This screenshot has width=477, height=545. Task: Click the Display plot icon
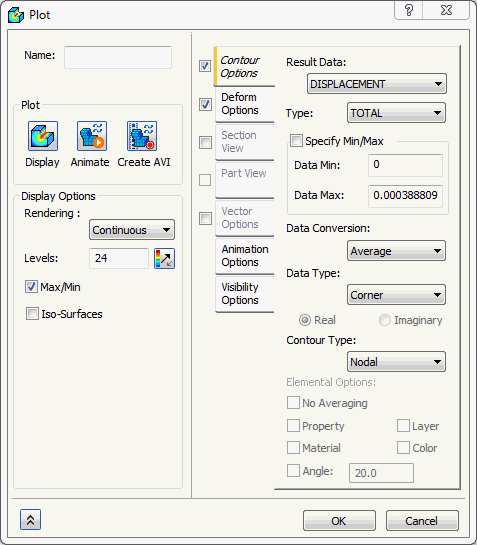tap(43, 136)
